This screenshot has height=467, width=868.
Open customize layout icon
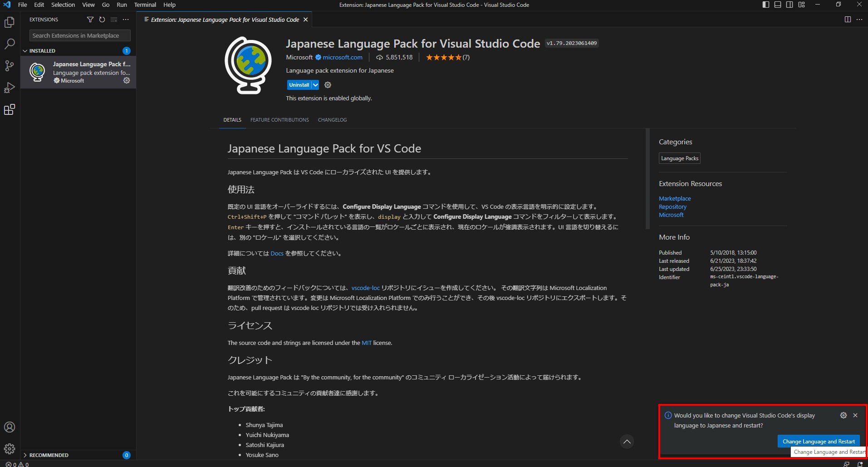[802, 5]
